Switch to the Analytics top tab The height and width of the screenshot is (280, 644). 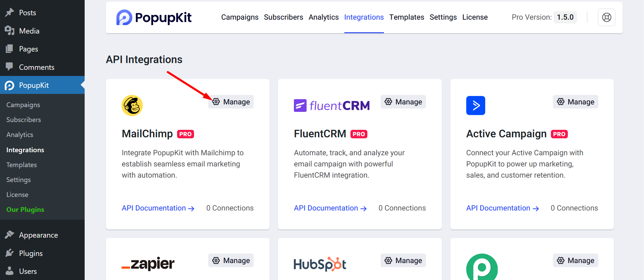click(x=324, y=17)
